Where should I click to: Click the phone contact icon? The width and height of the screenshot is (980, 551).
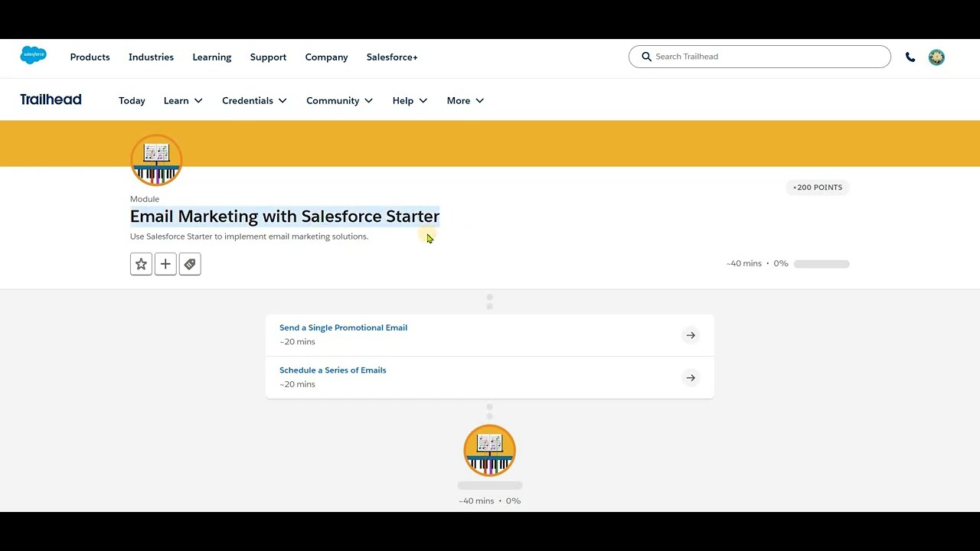910,57
